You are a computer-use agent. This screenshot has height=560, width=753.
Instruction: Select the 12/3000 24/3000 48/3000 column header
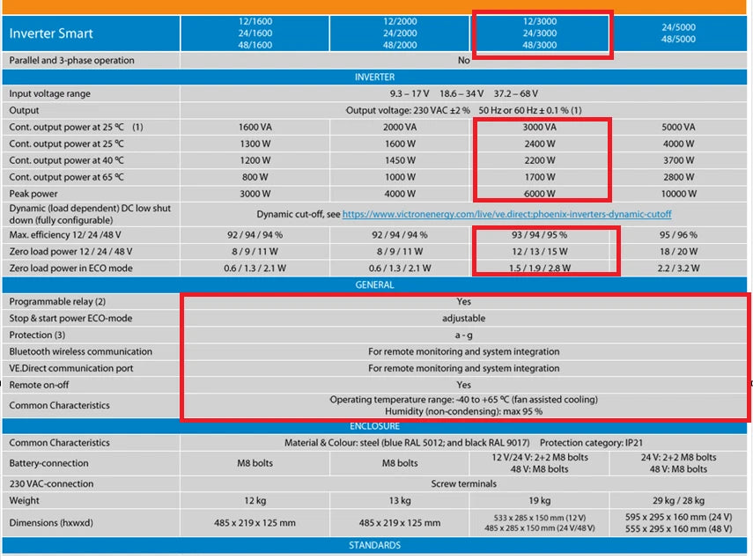coord(540,33)
